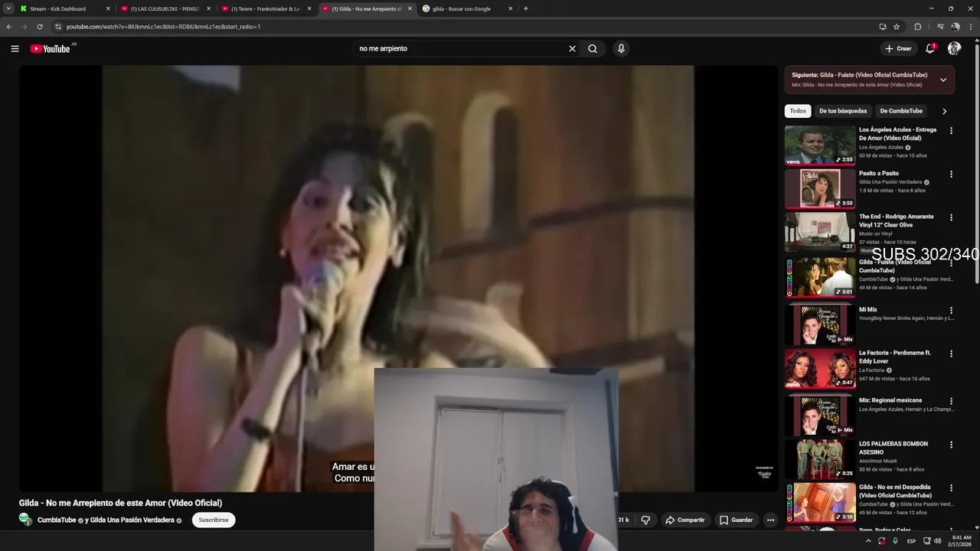Click the address bar URL
Image resolution: width=980 pixels, height=551 pixels.
[x=163, y=26]
